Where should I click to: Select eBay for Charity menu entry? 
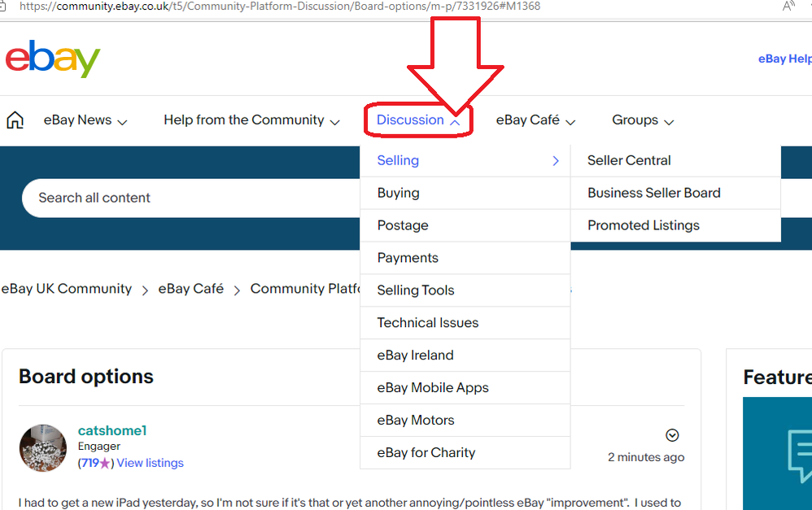pyautogui.click(x=465, y=453)
